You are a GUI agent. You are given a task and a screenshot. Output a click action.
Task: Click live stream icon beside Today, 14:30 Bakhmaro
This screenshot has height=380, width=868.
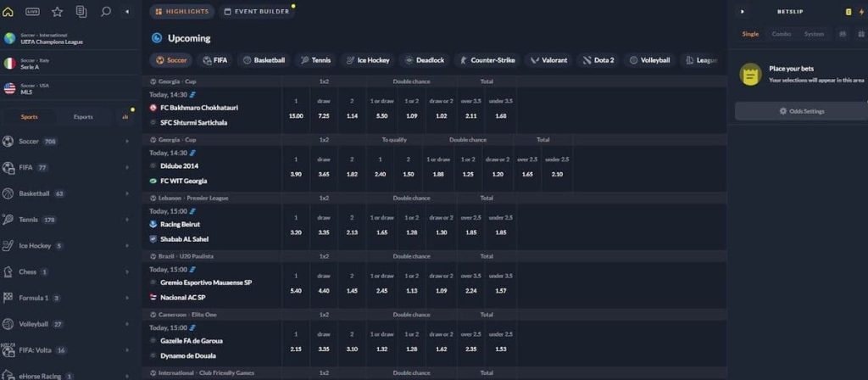click(x=192, y=95)
